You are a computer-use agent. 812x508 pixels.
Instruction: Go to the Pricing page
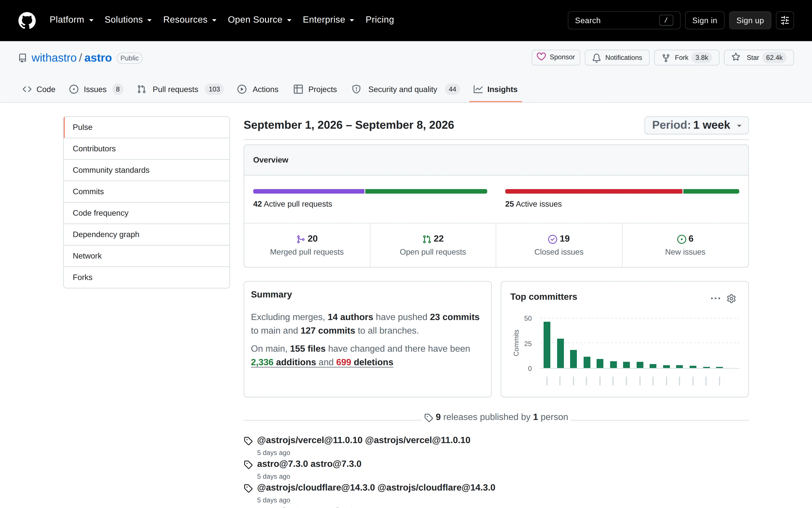[379, 20]
